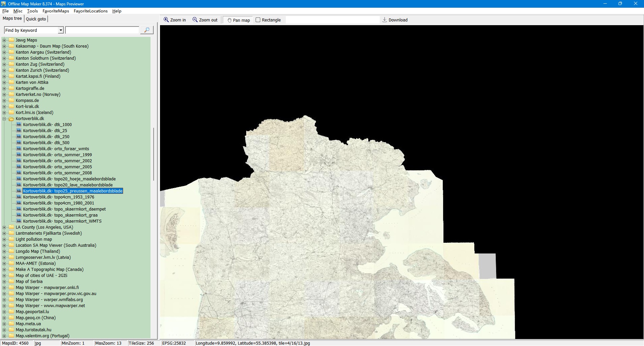Click the map icon beside orto_sommer_1999
Image resolution: width=644 pixels, height=346 pixels.
pyautogui.click(x=19, y=155)
